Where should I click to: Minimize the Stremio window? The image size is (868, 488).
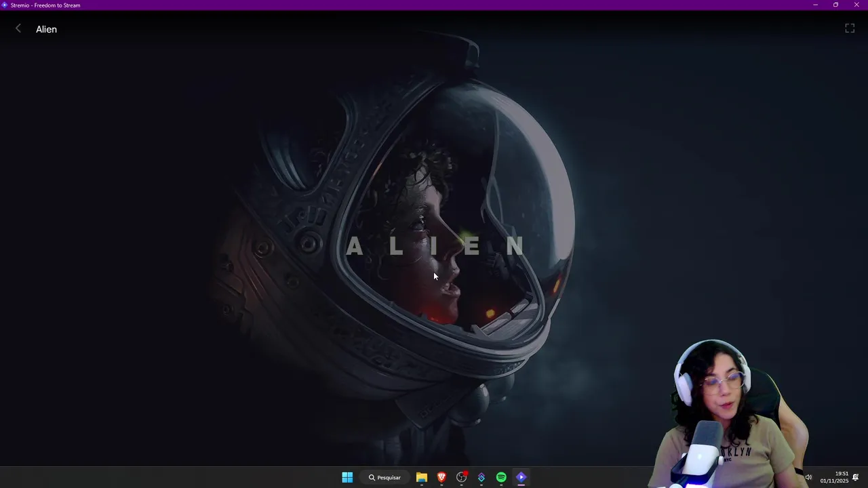point(815,5)
